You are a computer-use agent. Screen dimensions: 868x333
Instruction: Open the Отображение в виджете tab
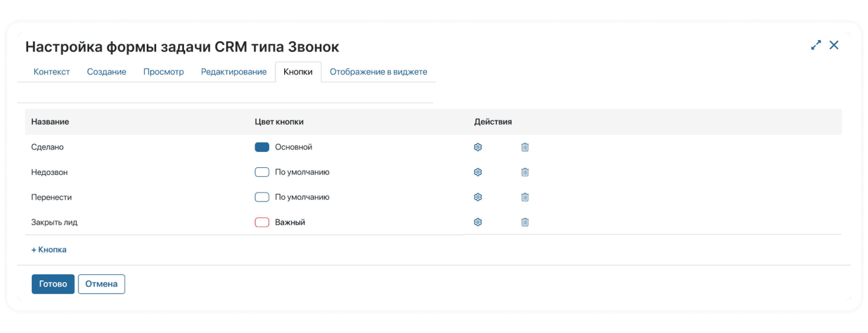(x=378, y=72)
